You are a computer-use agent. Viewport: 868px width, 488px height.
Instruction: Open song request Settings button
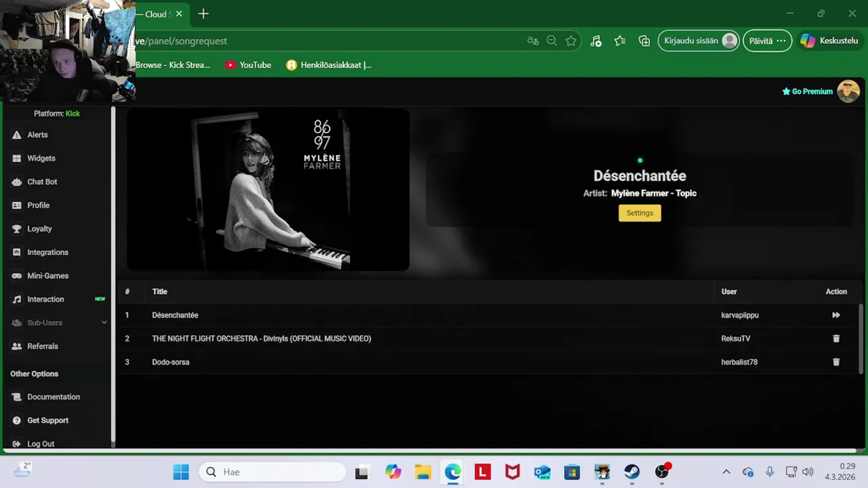(639, 213)
